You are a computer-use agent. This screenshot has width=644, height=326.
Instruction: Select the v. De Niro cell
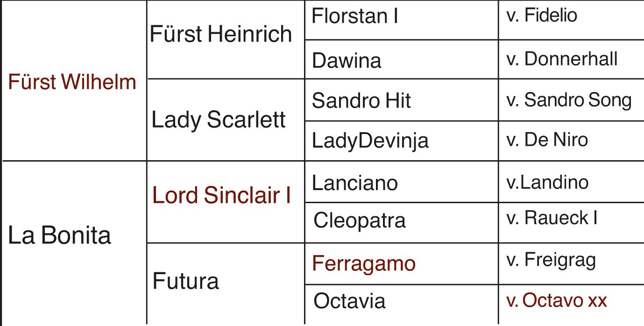[x=547, y=139]
